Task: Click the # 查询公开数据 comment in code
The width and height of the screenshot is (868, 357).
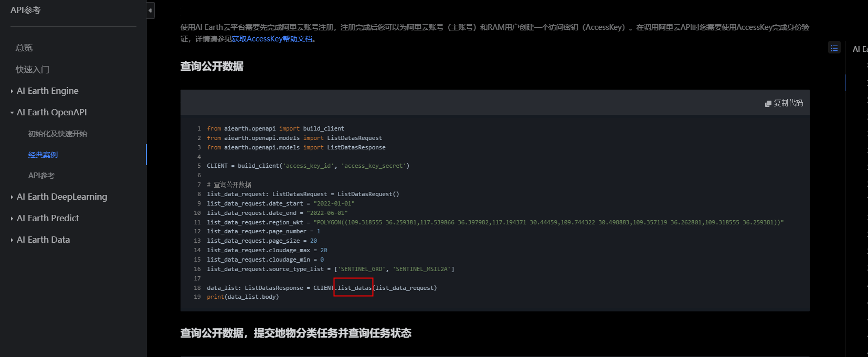Action: [229, 185]
